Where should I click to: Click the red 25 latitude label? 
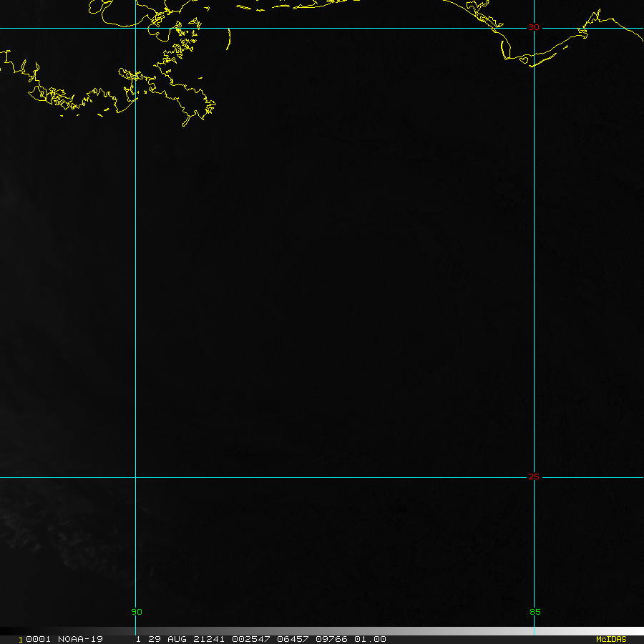click(x=534, y=477)
